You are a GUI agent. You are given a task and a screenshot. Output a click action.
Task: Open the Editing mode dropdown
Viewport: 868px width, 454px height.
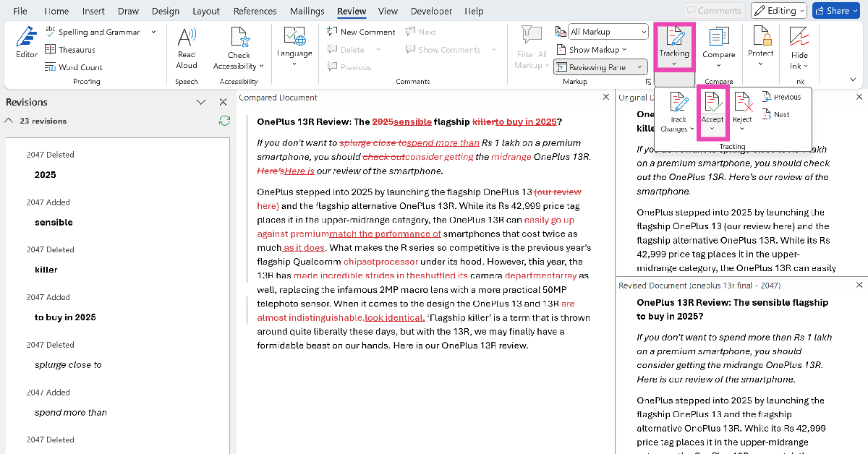tap(778, 10)
